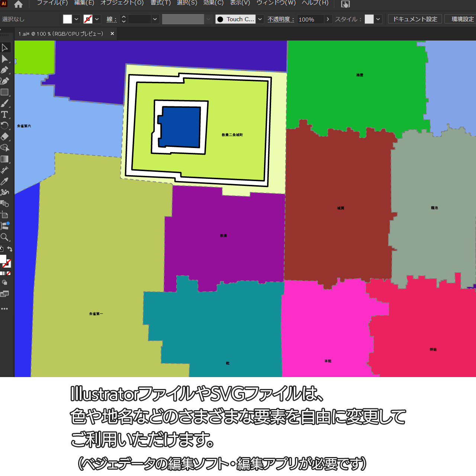Click the opacity 100% input field

click(310, 19)
